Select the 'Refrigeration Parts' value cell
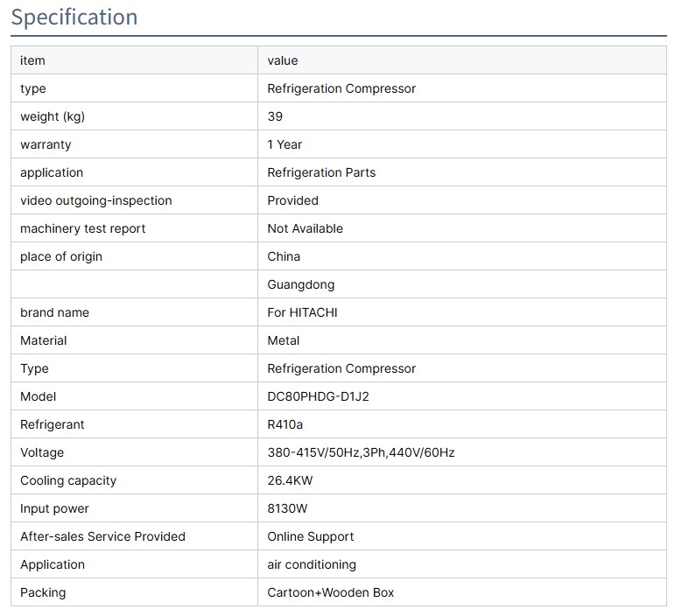675x616 pixels. click(321, 172)
